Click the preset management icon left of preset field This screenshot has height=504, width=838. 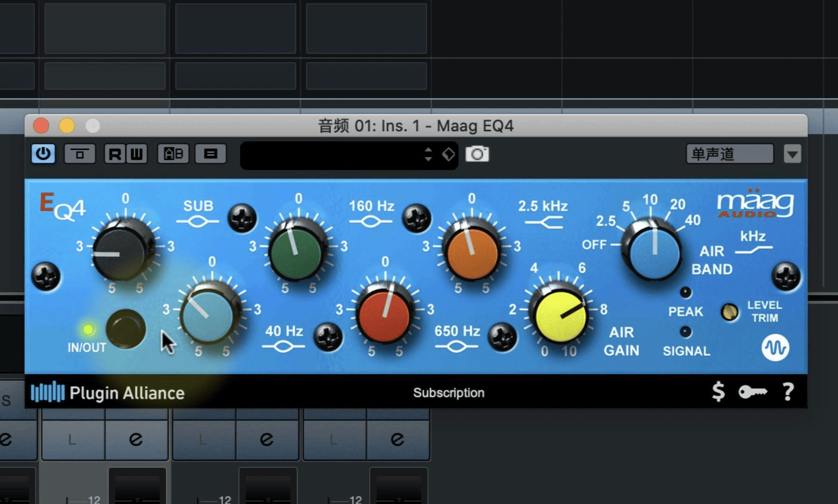(211, 154)
